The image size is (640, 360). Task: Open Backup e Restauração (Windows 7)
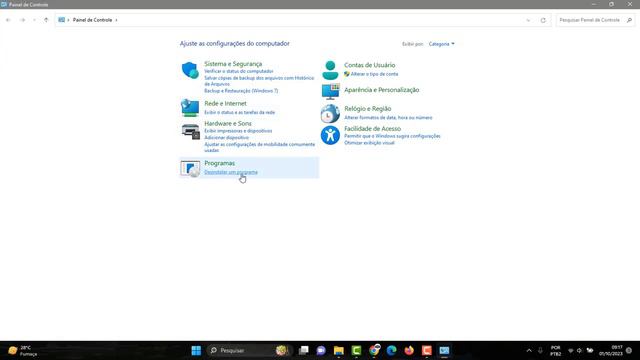(241, 91)
